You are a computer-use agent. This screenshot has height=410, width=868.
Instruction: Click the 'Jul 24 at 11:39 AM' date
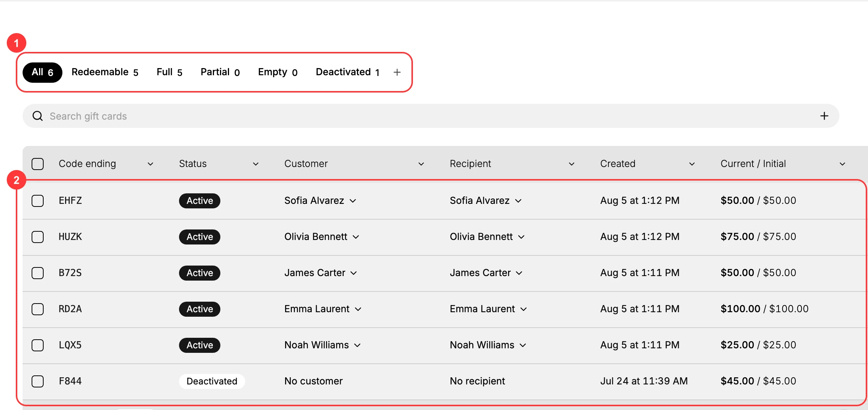pos(644,381)
